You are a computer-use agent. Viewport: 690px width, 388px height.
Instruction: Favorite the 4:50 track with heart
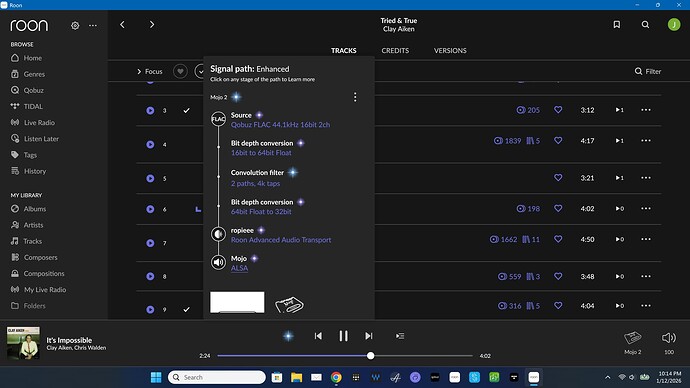coord(558,239)
